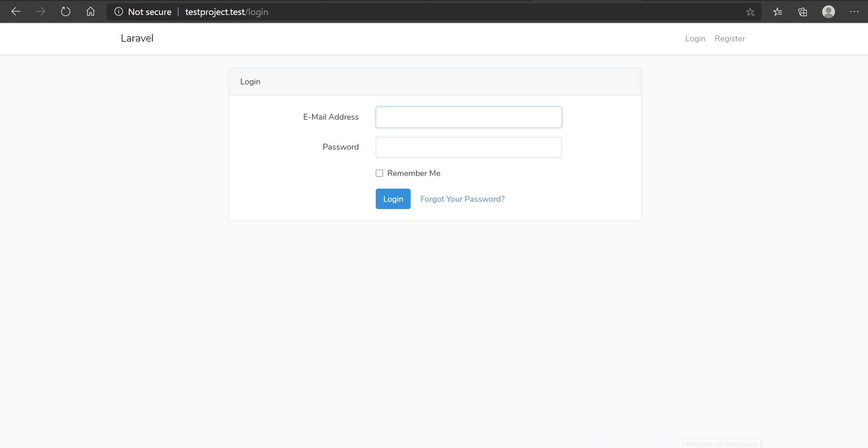Image resolution: width=868 pixels, height=448 pixels.
Task: Focus the Password input field
Action: (469, 147)
